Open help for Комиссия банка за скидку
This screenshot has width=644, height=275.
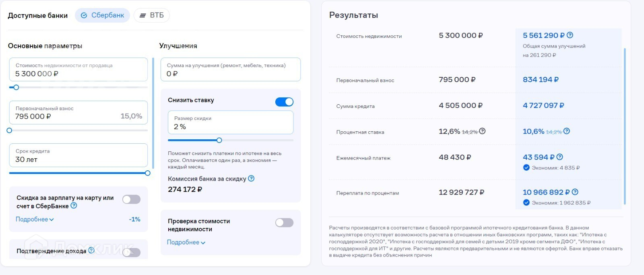pyautogui.click(x=251, y=178)
